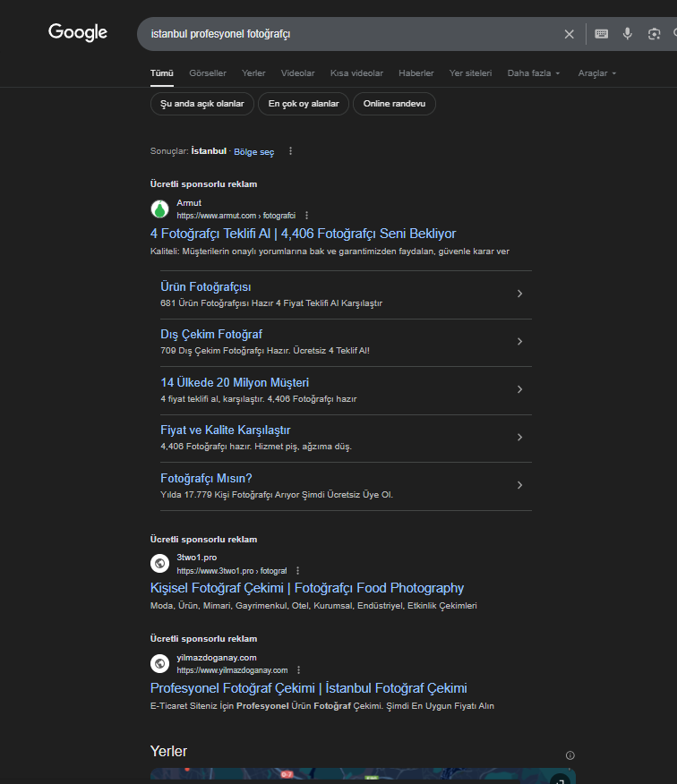Screen dimensions: 677x784
Task: Open options menu next to Bölge seç
Action: (290, 151)
